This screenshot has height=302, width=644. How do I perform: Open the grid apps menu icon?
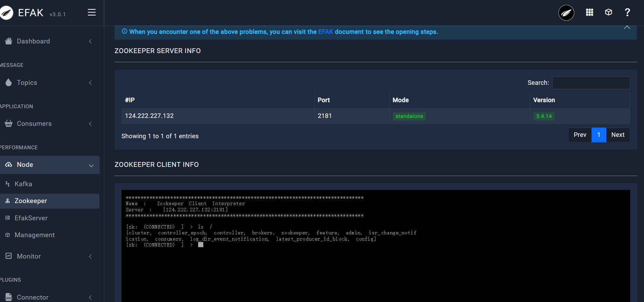589,12
